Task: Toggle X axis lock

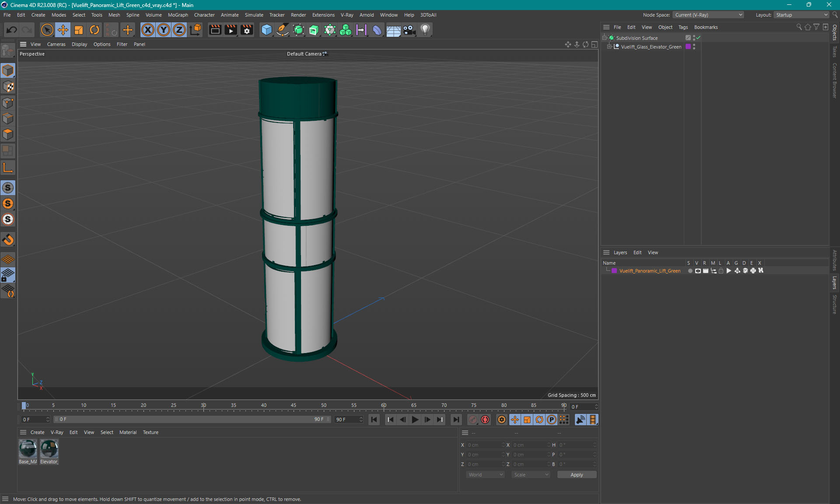Action: [148, 30]
